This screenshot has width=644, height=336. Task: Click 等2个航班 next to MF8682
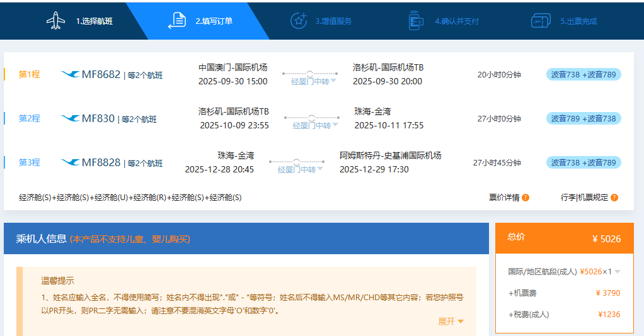click(145, 76)
